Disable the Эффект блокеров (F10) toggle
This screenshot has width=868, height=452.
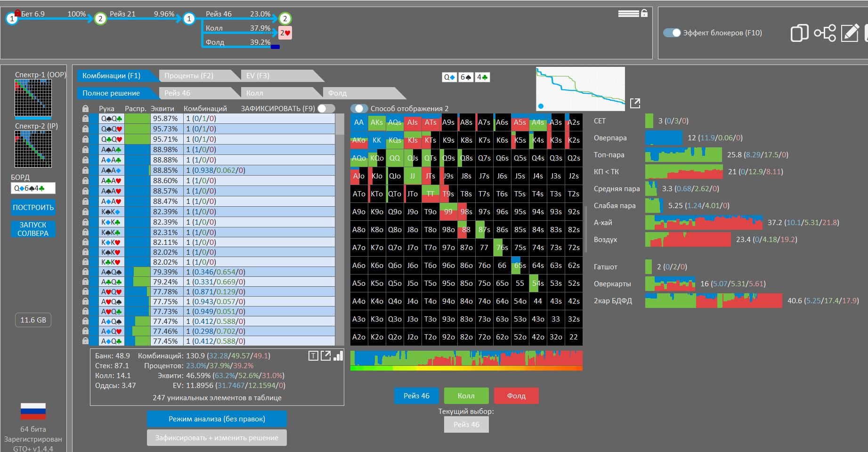point(672,33)
